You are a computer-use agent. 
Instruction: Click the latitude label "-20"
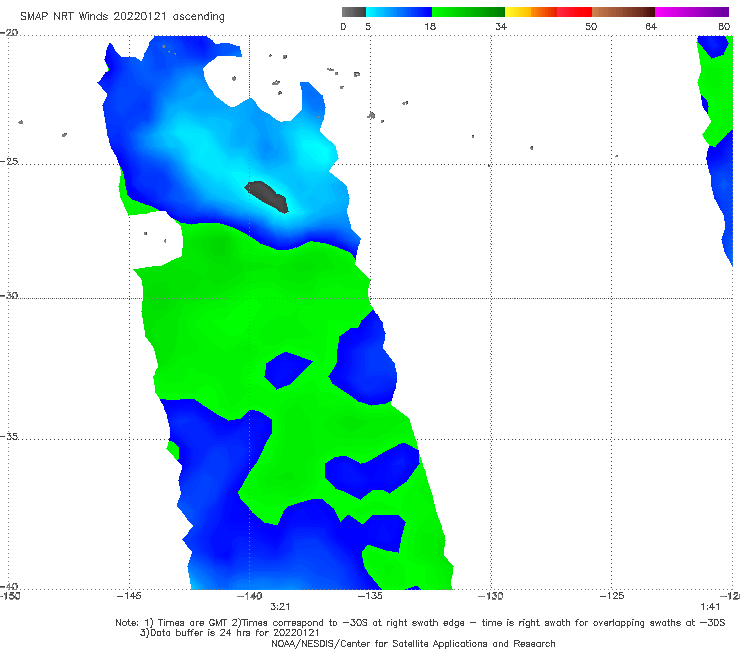coord(9,33)
